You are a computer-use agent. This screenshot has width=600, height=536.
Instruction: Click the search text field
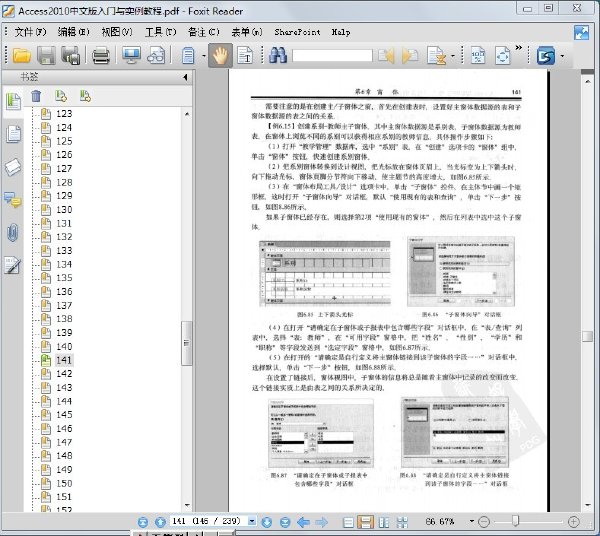click(332, 56)
